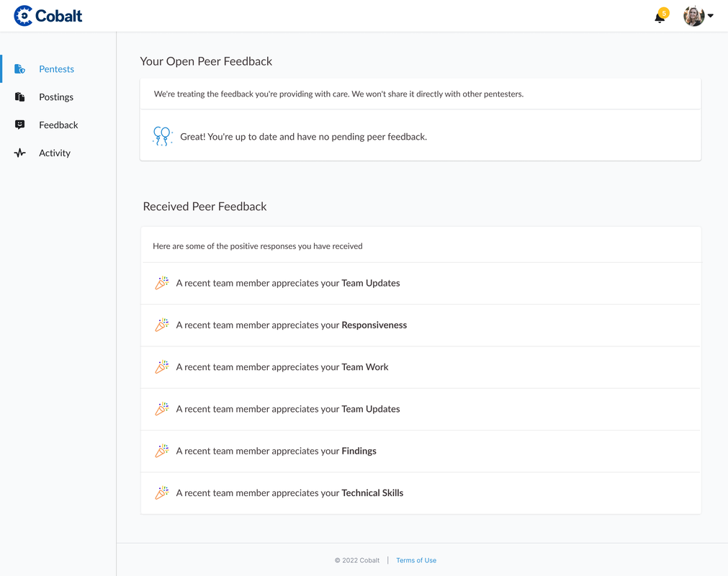Screen dimensions: 728x576
Task: Click the Postings sidebar icon
Action: click(x=20, y=97)
